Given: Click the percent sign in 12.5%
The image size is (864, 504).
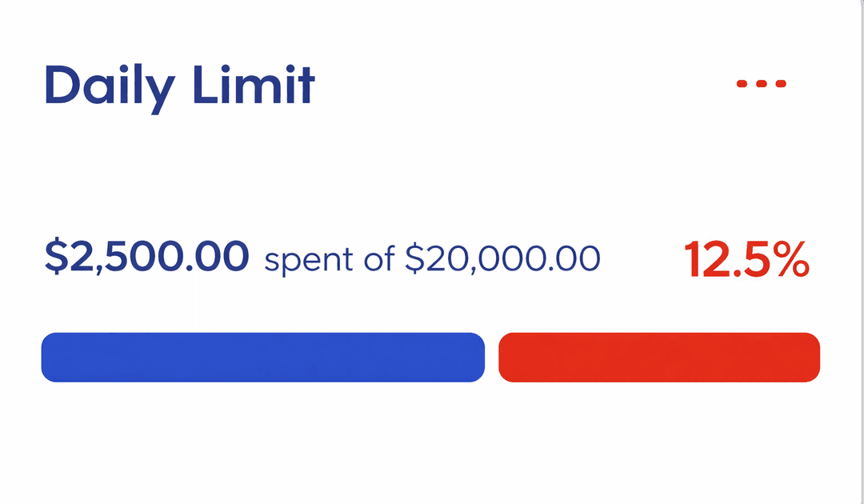Looking at the screenshot, I should coord(790,260).
